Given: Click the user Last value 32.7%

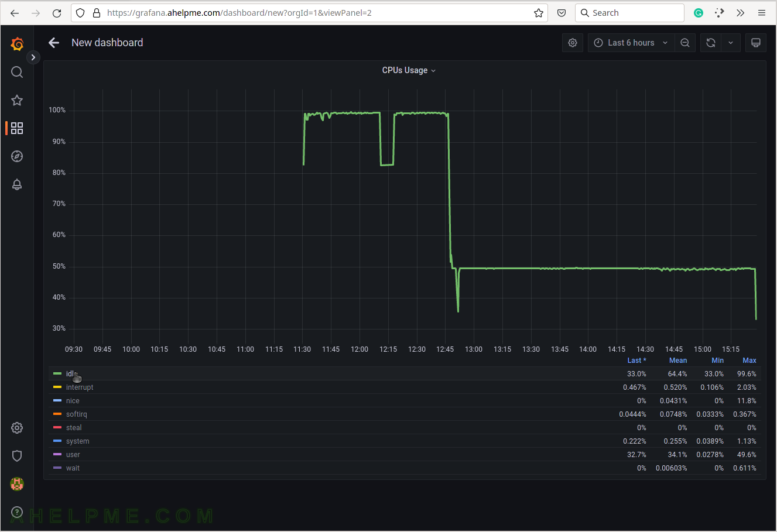Looking at the screenshot, I should 636,455.
